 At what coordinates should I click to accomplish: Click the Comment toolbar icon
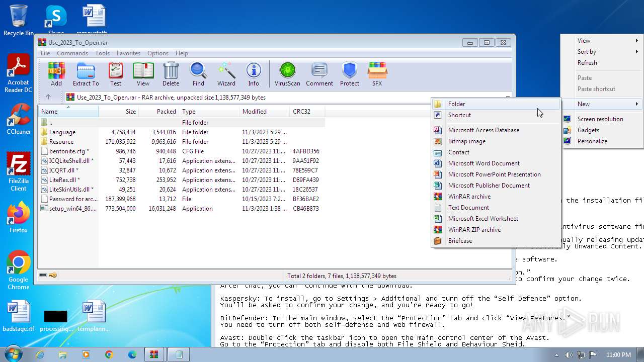[319, 74]
